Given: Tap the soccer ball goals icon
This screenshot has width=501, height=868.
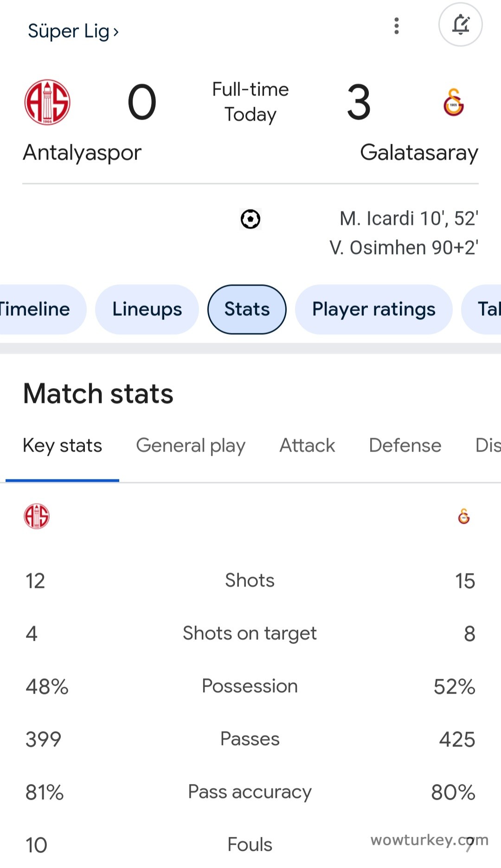Looking at the screenshot, I should pyautogui.click(x=250, y=219).
